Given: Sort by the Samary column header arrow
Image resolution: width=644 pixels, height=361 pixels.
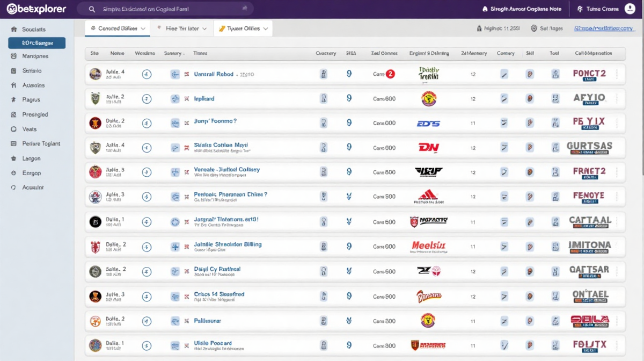Looking at the screenshot, I should pos(184,54).
